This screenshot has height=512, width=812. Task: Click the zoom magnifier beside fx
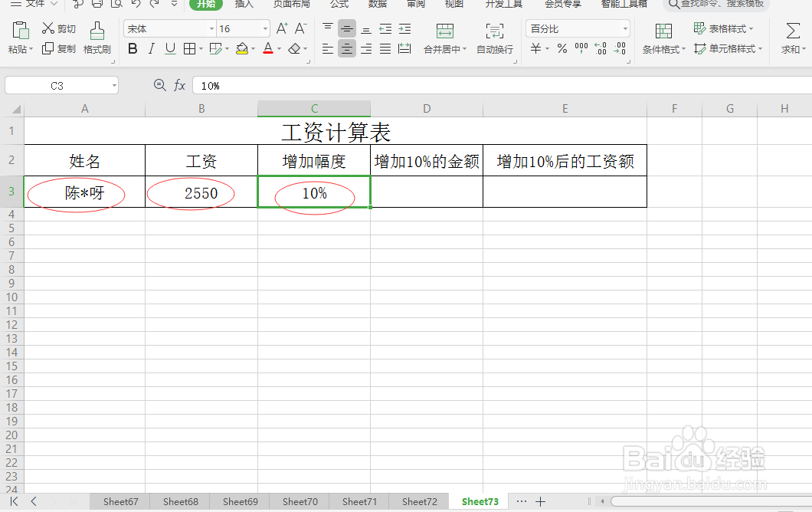point(160,85)
